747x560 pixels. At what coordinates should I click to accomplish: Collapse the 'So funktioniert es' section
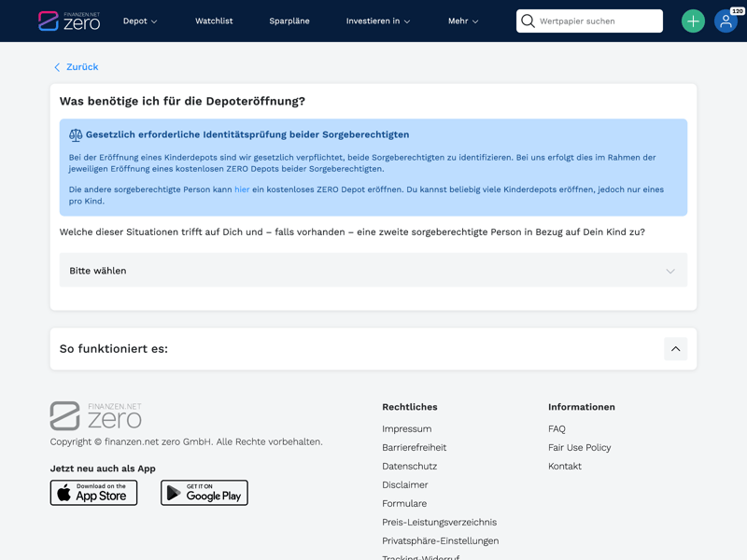click(x=675, y=349)
